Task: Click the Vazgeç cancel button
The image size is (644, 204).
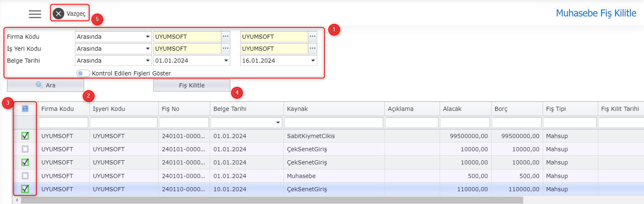Action: point(70,14)
